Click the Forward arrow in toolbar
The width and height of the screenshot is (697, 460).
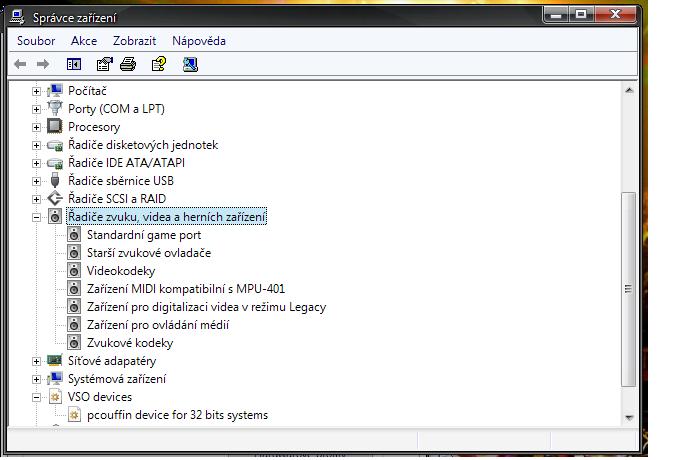point(43,64)
